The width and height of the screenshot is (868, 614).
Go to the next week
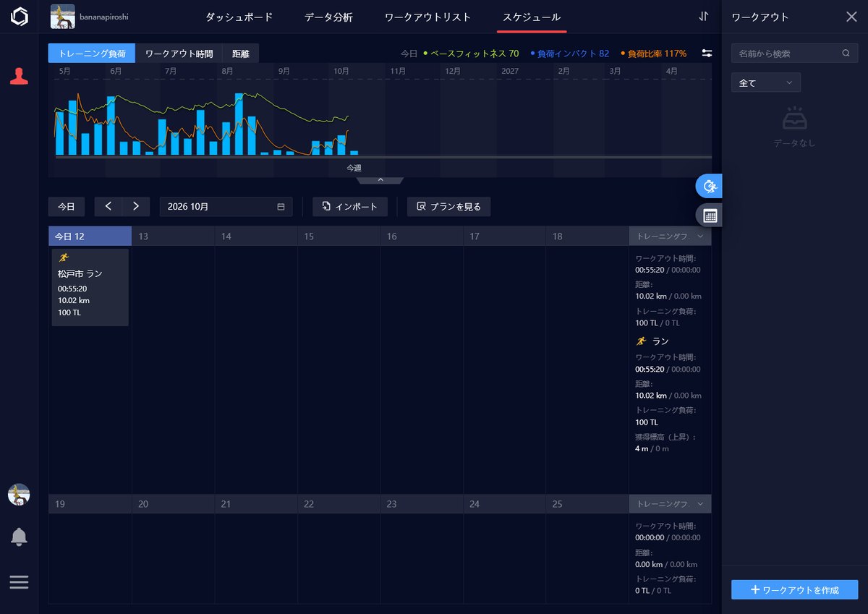pyautogui.click(x=136, y=206)
